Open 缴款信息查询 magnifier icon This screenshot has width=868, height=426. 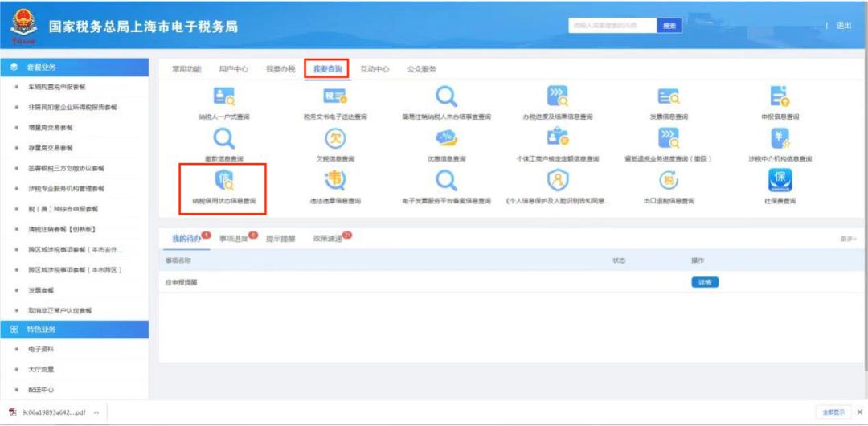(x=224, y=138)
